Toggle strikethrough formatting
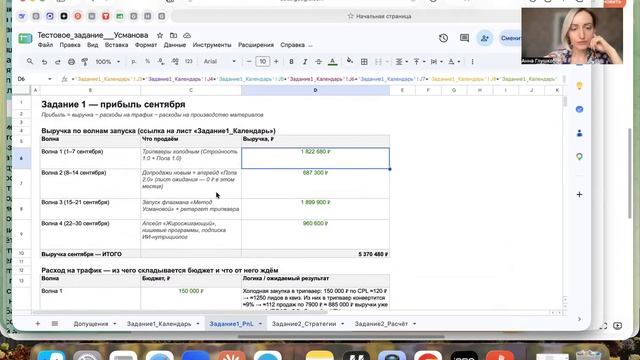Viewport: 640px width, 360px height. pyautogui.click(x=318, y=62)
